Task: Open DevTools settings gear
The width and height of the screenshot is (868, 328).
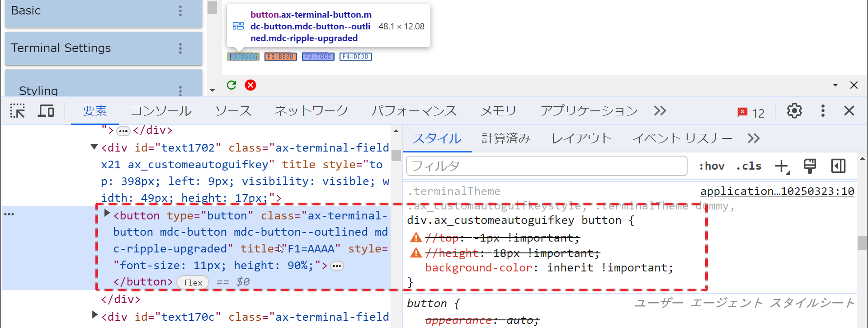Action: click(x=794, y=111)
